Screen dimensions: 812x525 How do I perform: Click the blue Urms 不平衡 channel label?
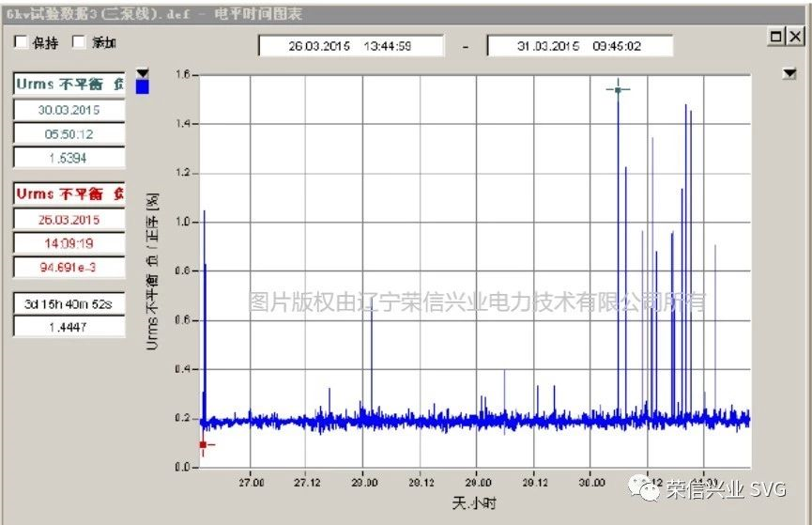click(x=69, y=84)
